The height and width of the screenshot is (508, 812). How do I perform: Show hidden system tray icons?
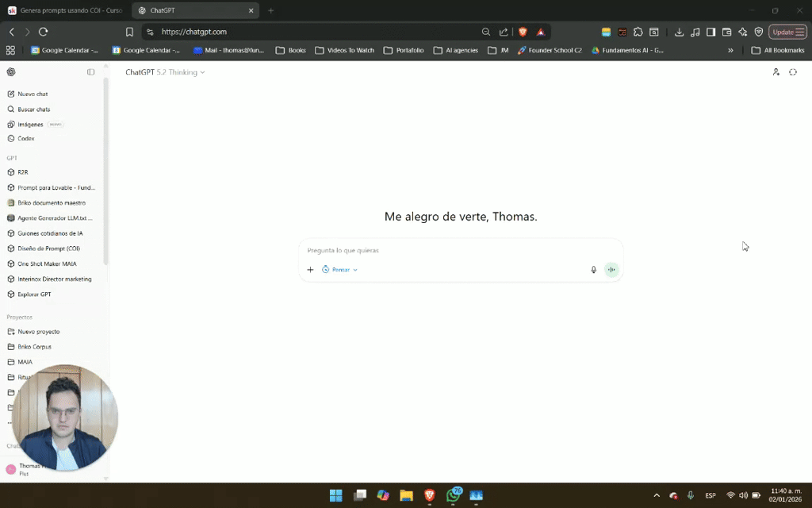point(657,495)
